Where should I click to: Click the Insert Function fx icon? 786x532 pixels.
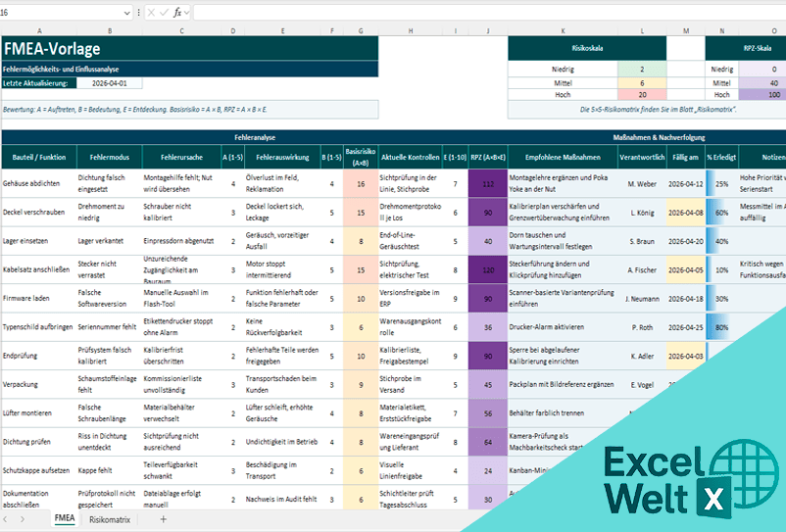pyautogui.click(x=177, y=13)
